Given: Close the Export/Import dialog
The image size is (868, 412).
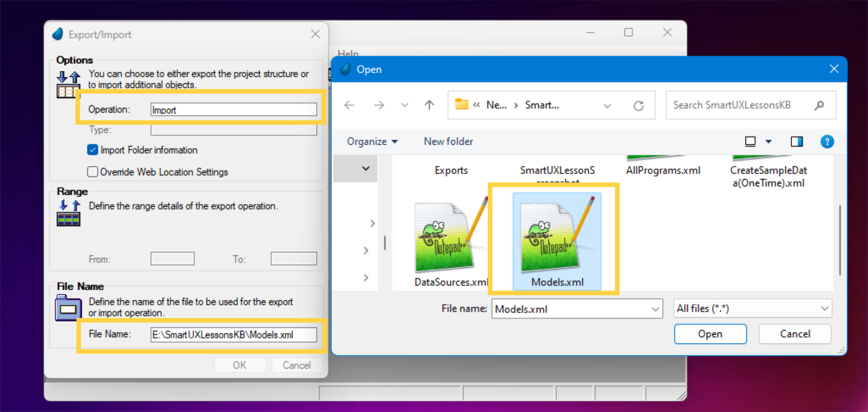Looking at the screenshot, I should click(316, 34).
